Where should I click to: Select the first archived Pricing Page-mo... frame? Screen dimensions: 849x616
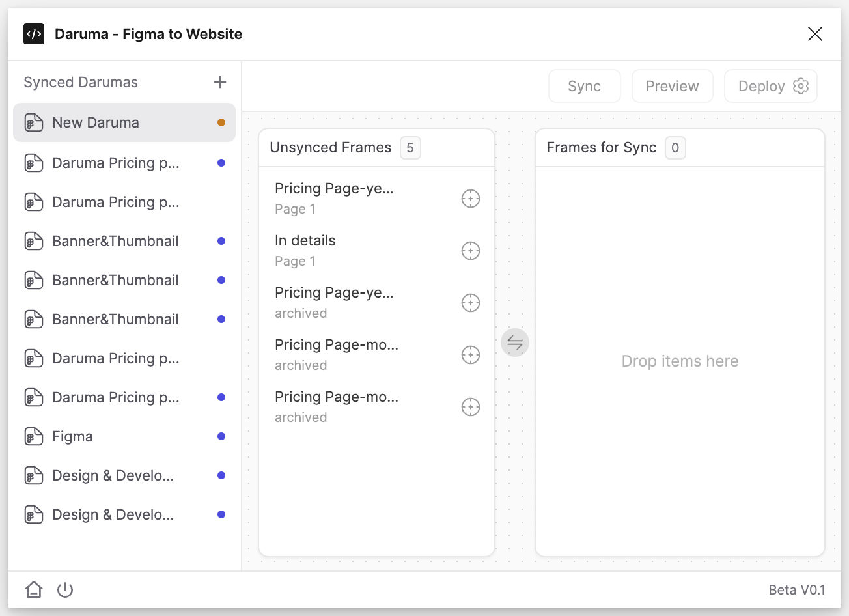click(377, 355)
